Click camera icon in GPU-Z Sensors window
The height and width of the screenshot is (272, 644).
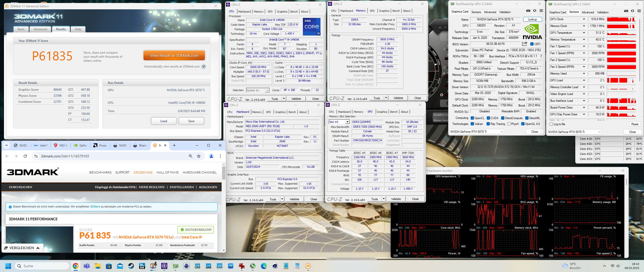click(x=626, y=11)
